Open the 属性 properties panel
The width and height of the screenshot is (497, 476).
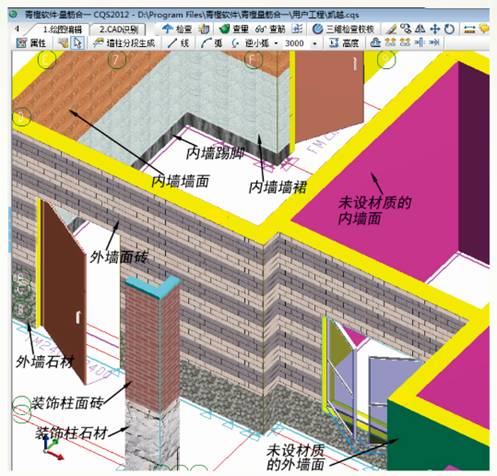point(31,43)
